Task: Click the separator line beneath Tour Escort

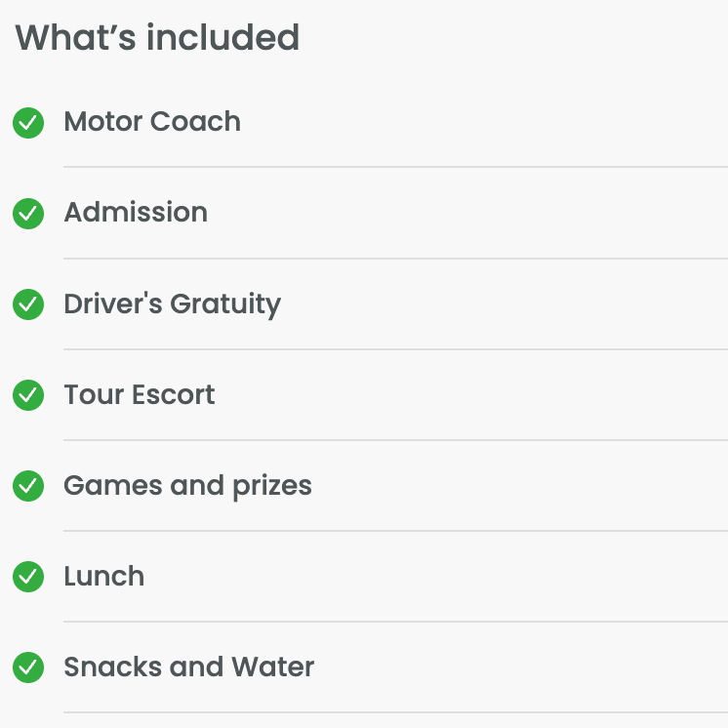Action: pyautogui.click(x=395, y=440)
